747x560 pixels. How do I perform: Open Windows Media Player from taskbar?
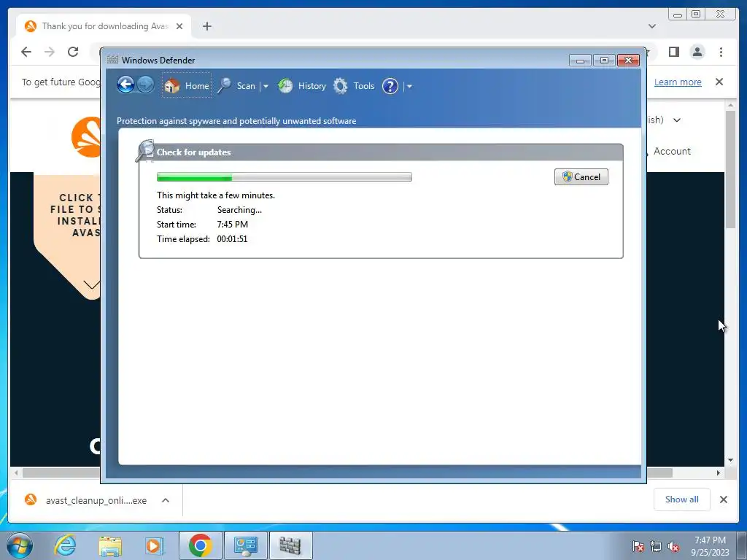154,545
